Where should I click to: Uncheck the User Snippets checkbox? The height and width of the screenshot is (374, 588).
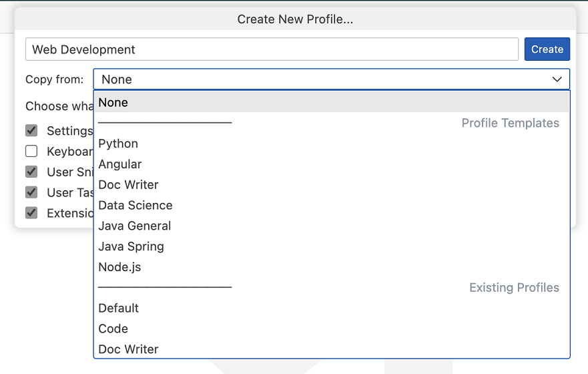pos(31,172)
